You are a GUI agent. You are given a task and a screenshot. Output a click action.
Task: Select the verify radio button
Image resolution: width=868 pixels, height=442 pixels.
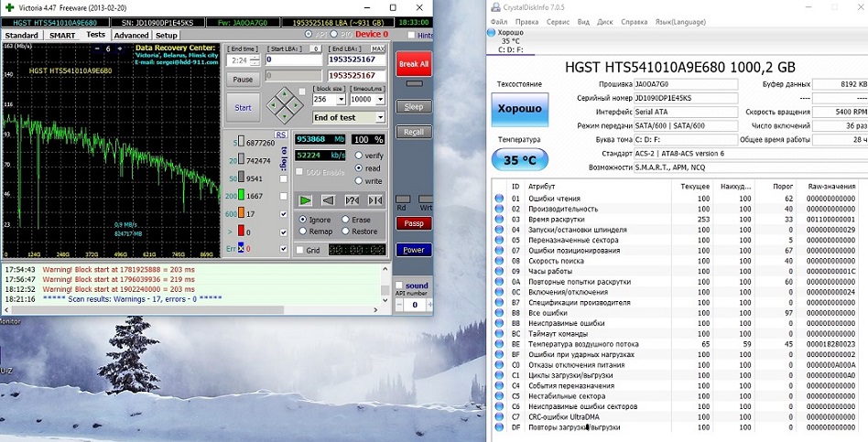point(358,156)
